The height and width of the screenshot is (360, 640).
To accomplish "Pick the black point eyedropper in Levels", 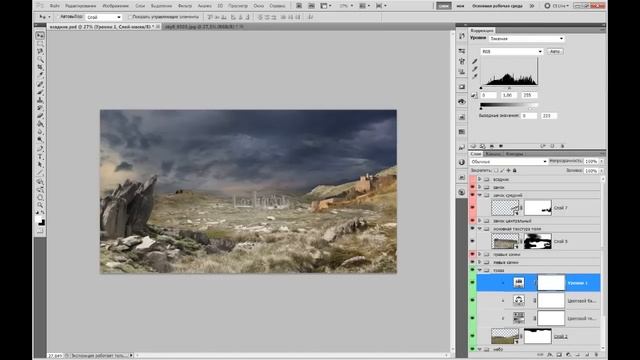I will [475, 61].
